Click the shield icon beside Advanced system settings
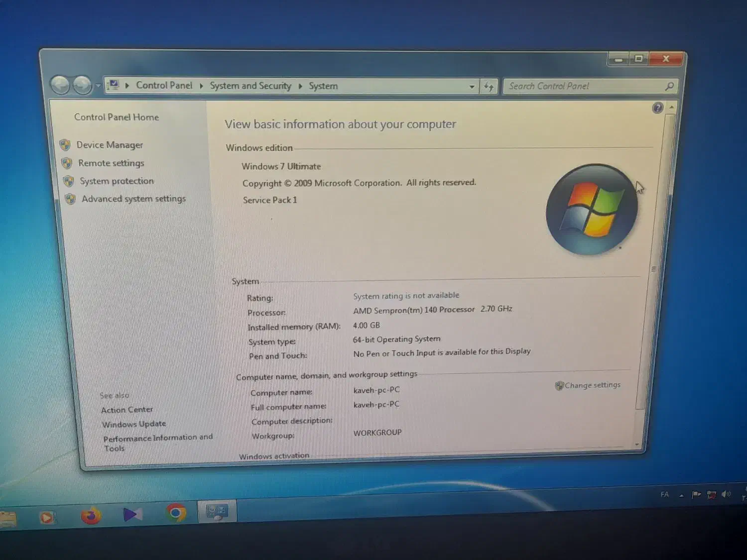 click(70, 199)
